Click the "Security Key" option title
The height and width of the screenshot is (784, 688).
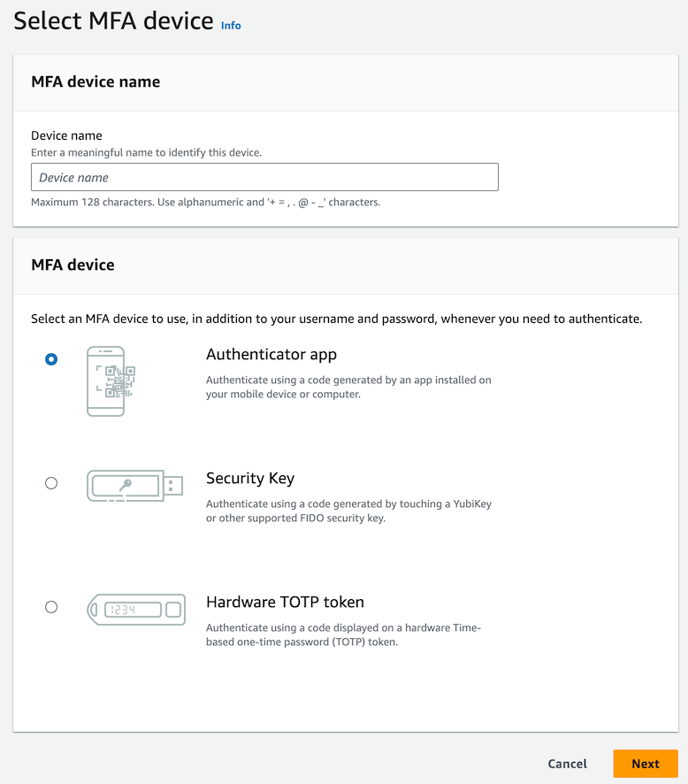coord(250,479)
